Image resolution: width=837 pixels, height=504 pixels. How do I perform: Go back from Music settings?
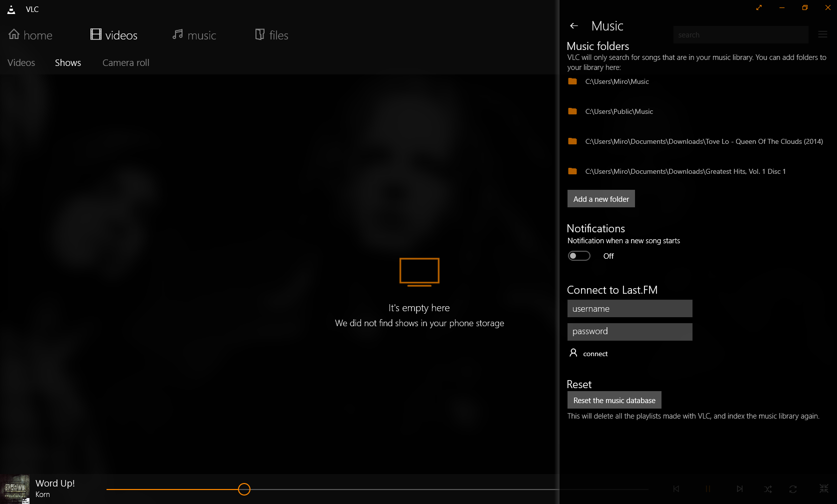(x=574, y=25)
